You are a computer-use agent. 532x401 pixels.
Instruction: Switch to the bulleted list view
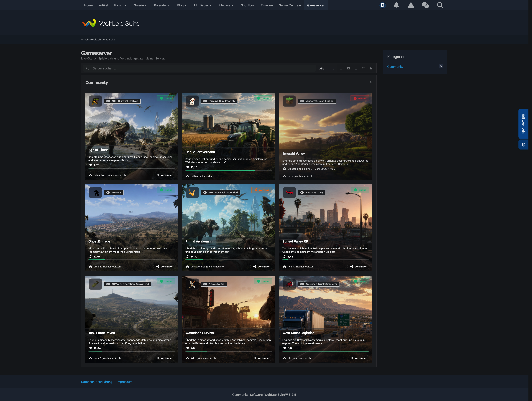363,68
